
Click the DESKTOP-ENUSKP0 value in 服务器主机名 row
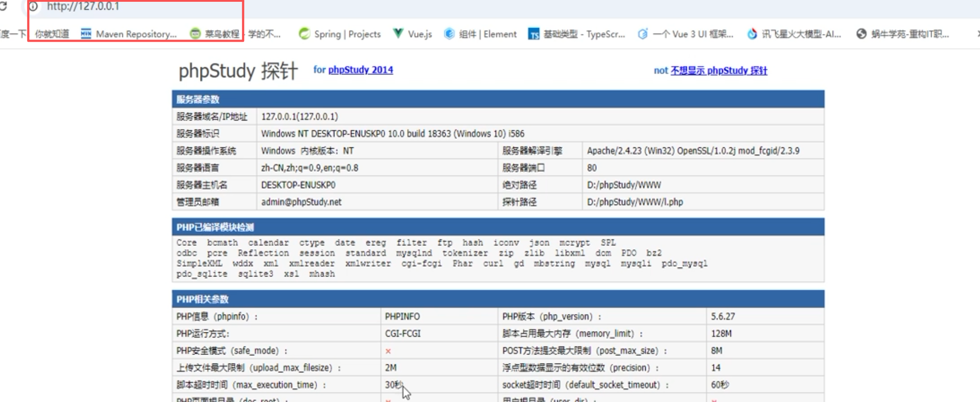(x=298, y=185)
